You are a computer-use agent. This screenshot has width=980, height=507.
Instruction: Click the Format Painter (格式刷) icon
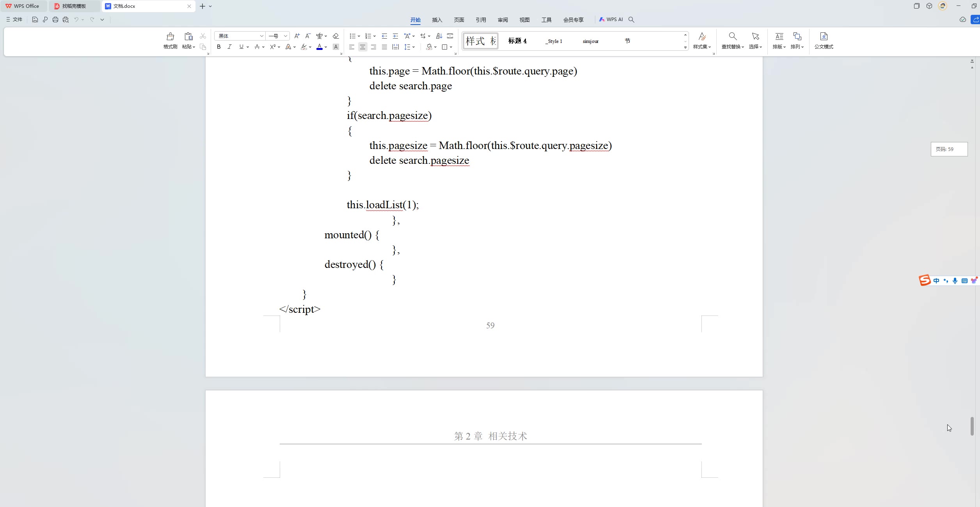(x=170, y=36)
